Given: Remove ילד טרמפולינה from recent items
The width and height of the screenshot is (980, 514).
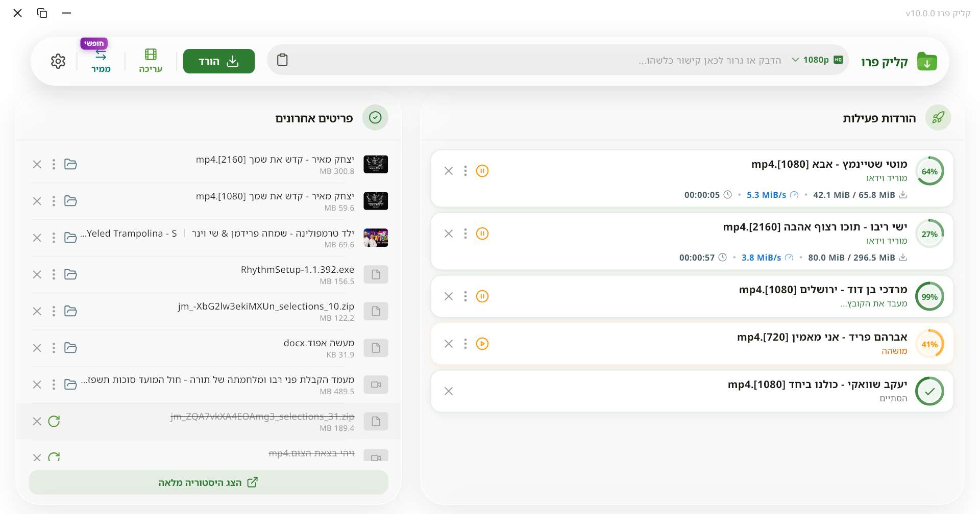Looking at the screenshot, I should 37,238.
